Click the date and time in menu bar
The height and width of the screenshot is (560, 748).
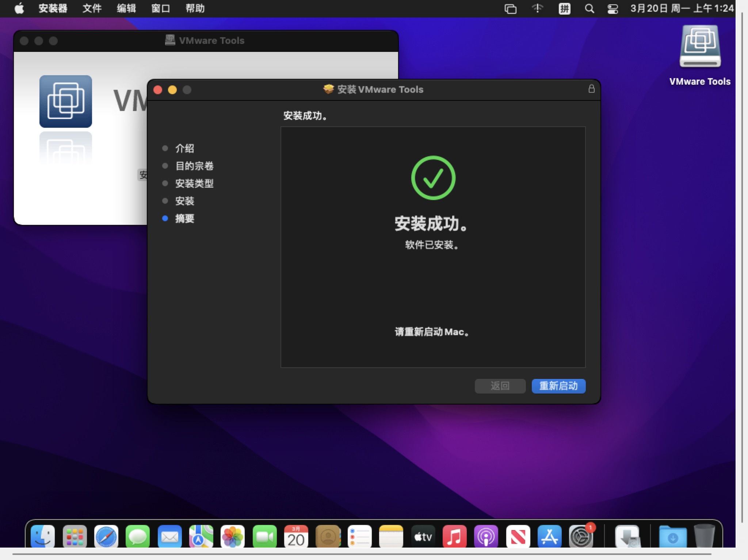[x=682, y=8]
